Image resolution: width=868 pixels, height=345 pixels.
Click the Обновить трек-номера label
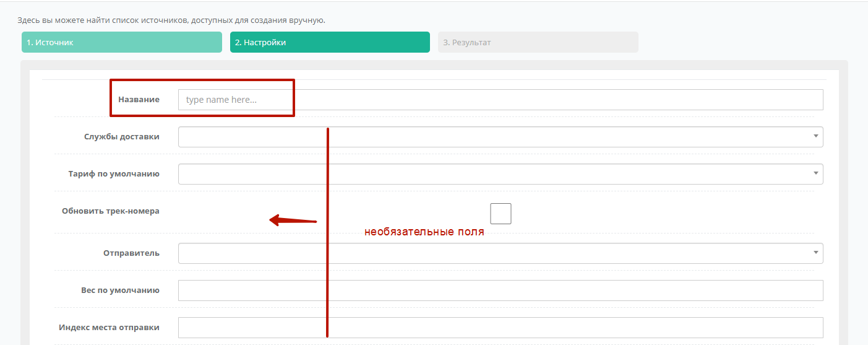pos(111,211)
